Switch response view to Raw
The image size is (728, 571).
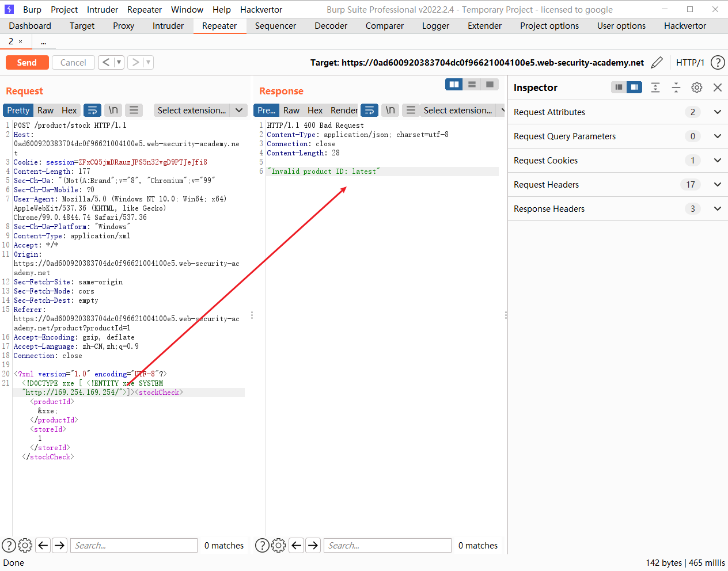click(291, 110)
